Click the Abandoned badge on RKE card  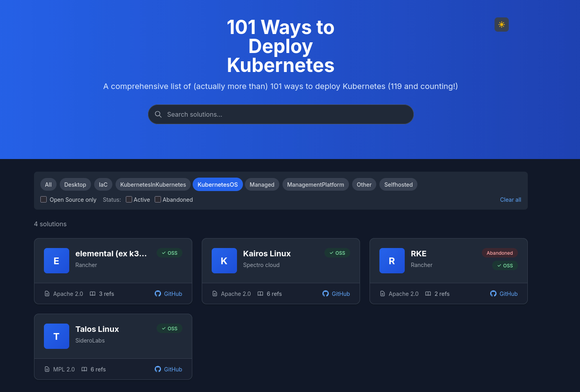click(499, 253)
